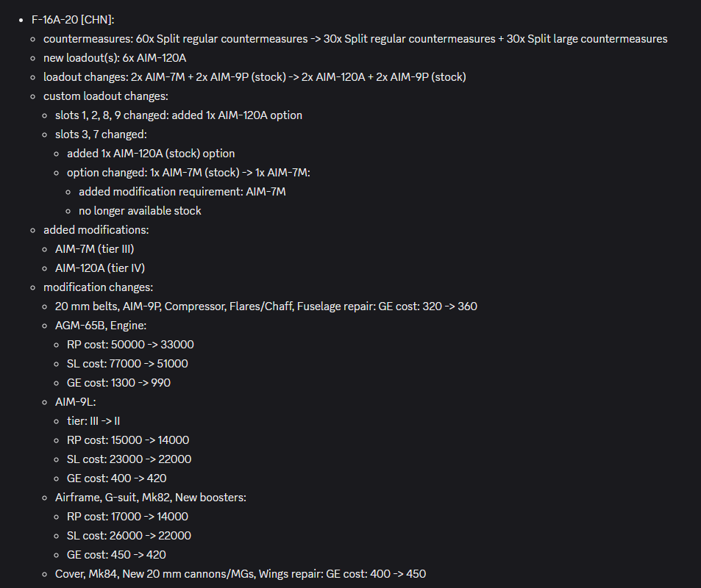The width and height of the screenshot is (701, 588).
Task: Click the 20 mm belts GE cost line
Action: point(266,306)
